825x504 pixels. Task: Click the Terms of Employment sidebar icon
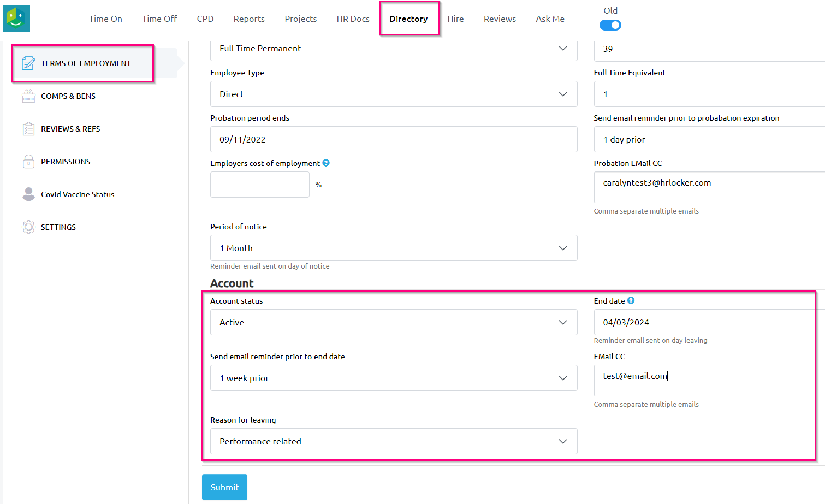28,63
